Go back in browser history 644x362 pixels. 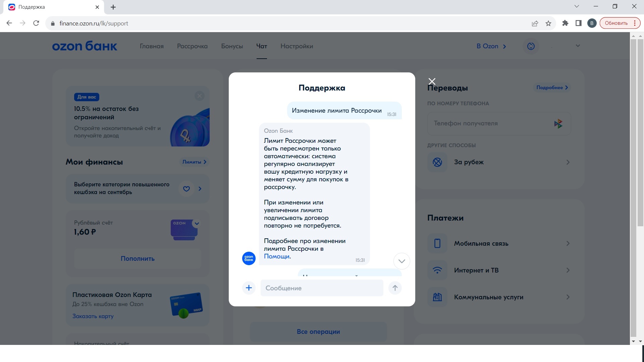(x=9, y=23)
